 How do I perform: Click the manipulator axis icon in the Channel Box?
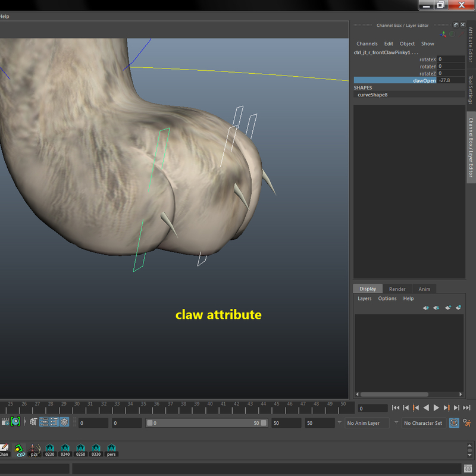[x=443, y=35]
